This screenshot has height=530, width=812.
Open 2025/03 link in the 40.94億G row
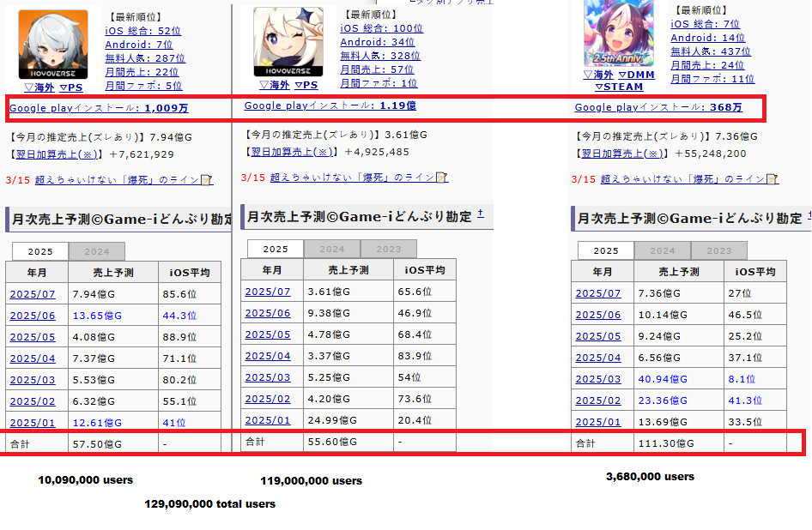(597, 379)
